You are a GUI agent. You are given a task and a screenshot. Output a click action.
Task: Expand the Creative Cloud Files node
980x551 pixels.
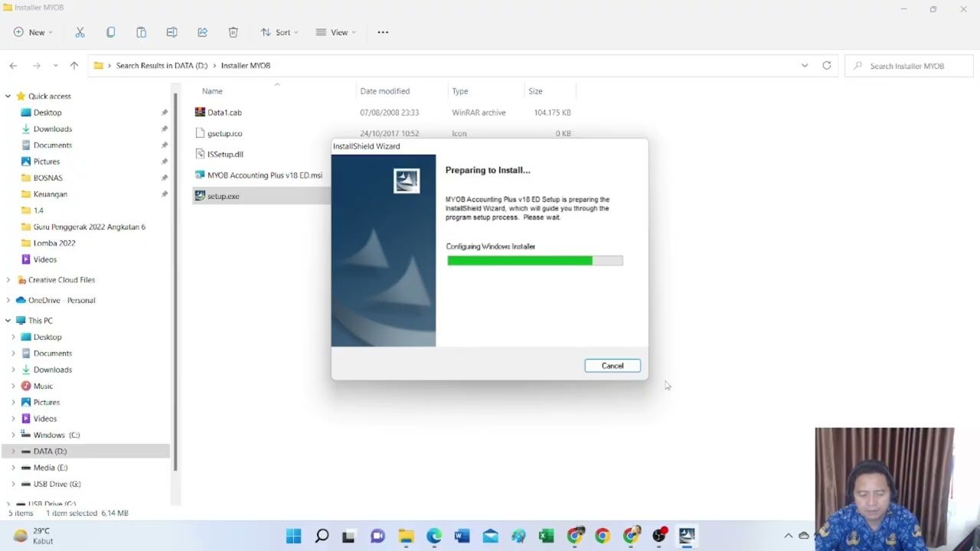click(x=8, y=280)
